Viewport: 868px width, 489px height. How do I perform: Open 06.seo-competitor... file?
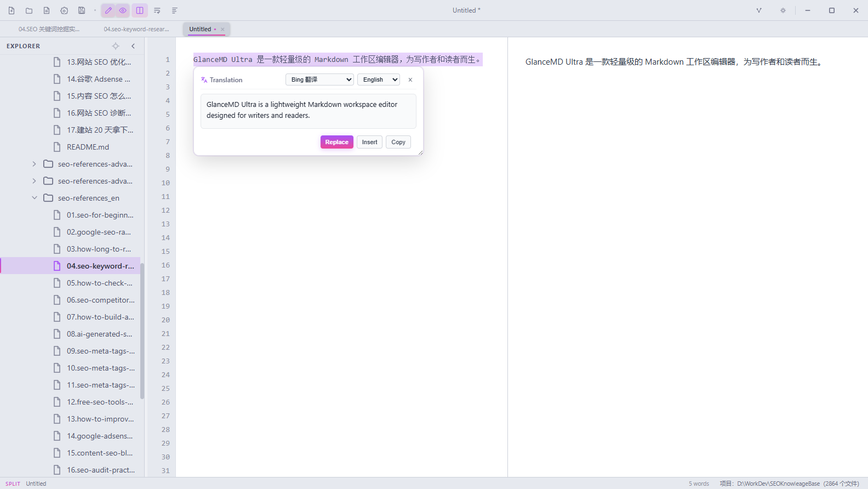click(70, 300)
